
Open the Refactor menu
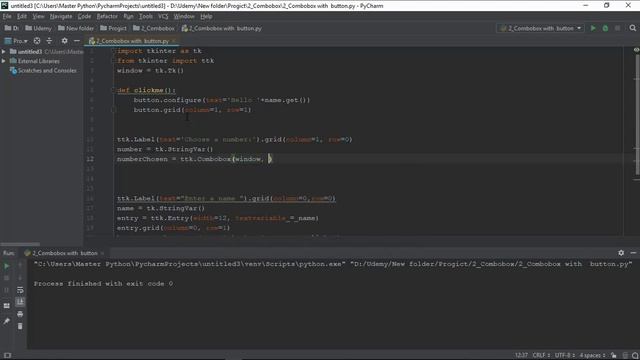click(x=107, y=16)
